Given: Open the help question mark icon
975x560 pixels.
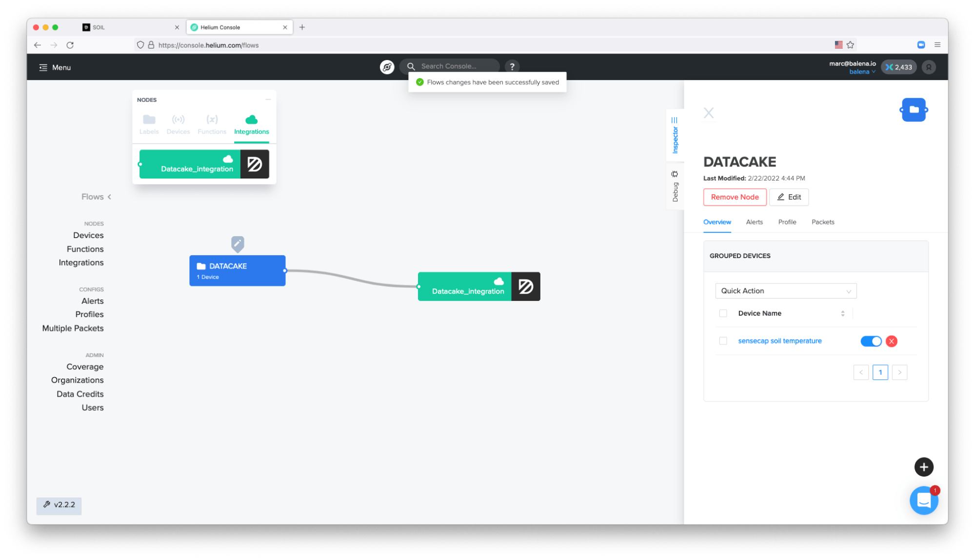Looking at the screenshot, I should click(x=512, y=67).
